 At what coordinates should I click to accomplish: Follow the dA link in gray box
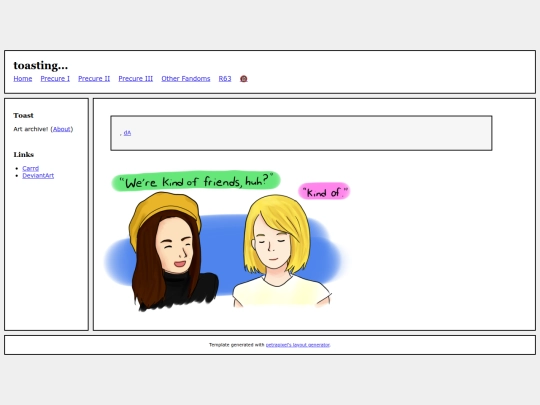point(127,133)
